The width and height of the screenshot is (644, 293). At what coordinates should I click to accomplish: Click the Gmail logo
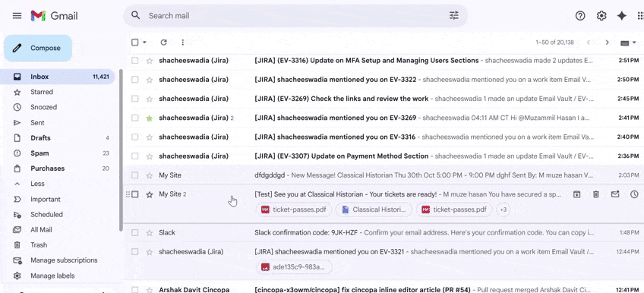(x=54, y=16)
